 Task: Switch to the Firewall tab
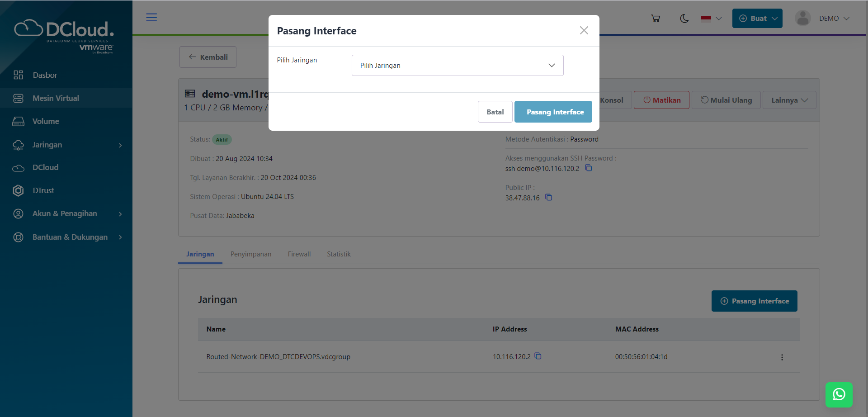point(299,254)
